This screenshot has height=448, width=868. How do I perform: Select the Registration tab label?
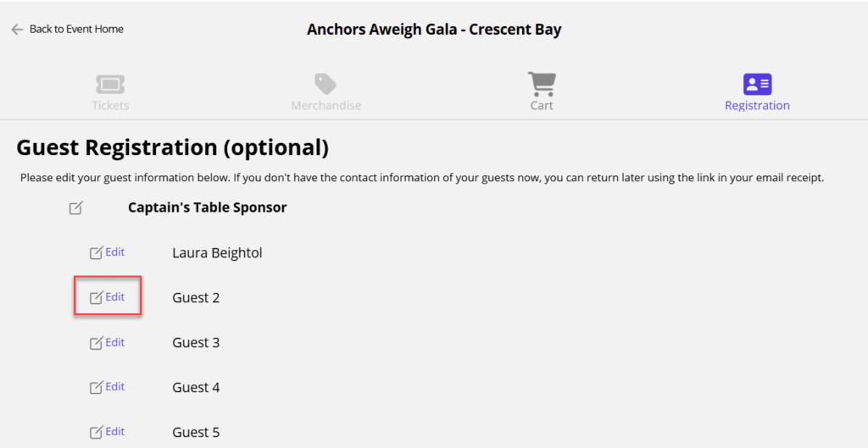click(757, 106)
